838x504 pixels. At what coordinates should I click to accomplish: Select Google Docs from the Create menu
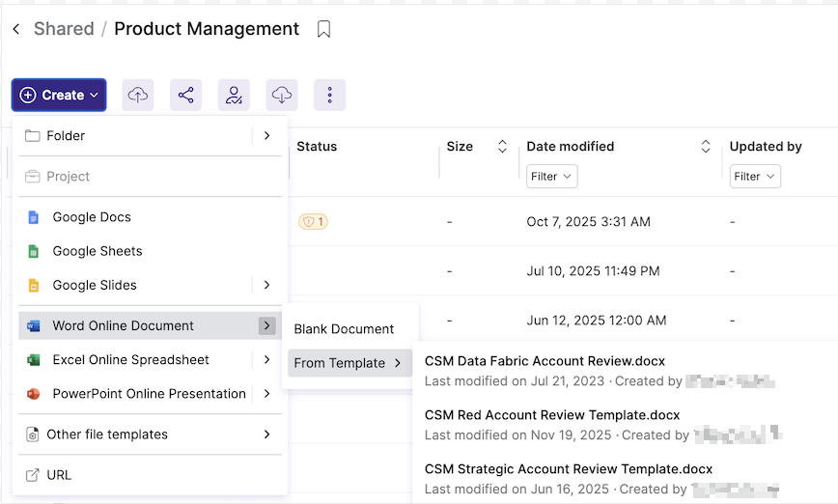(92, 217)
